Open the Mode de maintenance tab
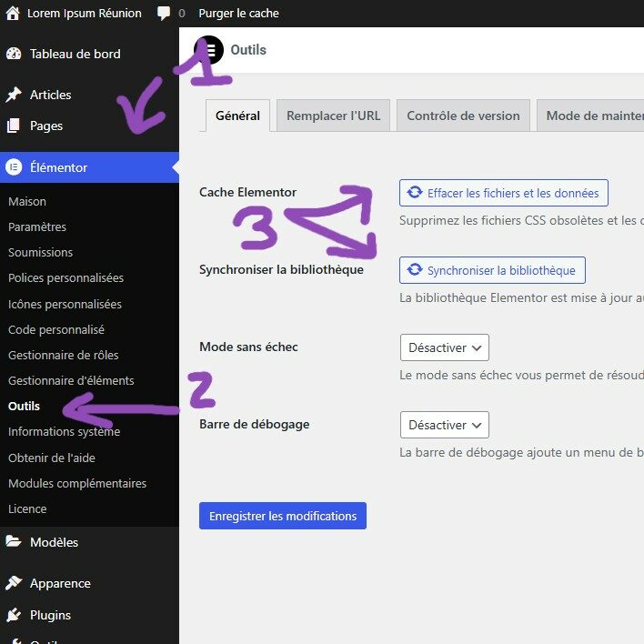644x644 pixels. (590, 116)
